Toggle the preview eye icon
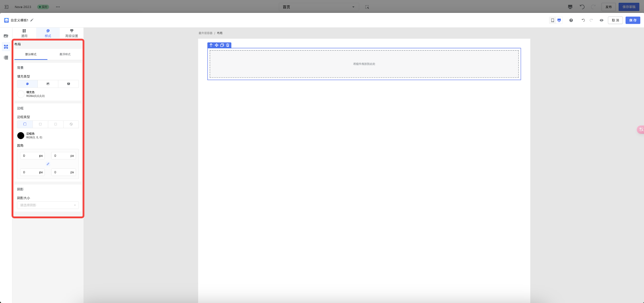Viewport: 644px width, 303px height. [x=601, y=20]
